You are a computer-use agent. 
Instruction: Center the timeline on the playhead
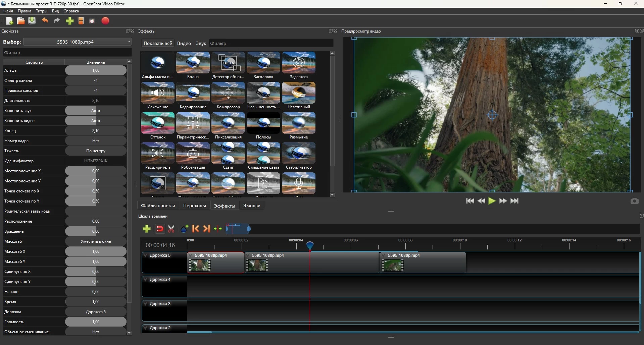pos(218,229)
